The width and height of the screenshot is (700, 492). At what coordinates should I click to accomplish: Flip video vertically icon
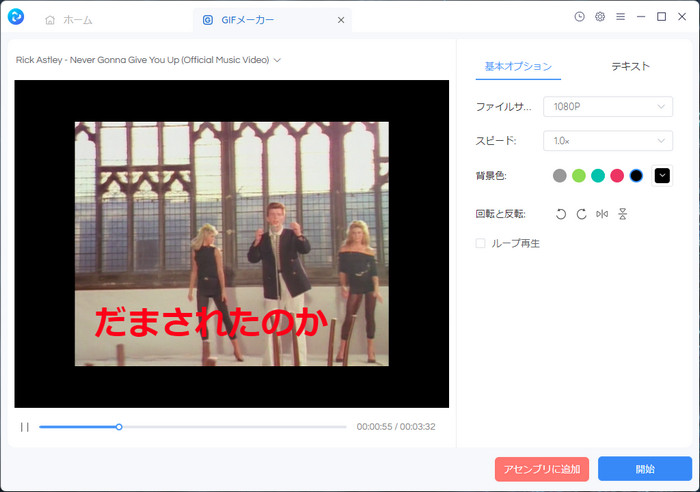(622, 214)
